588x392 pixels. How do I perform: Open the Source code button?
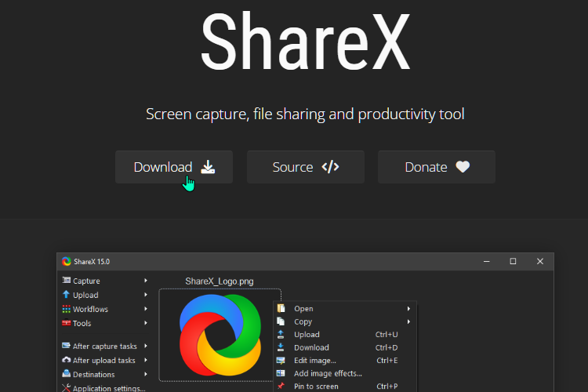(x=306, y=167)
